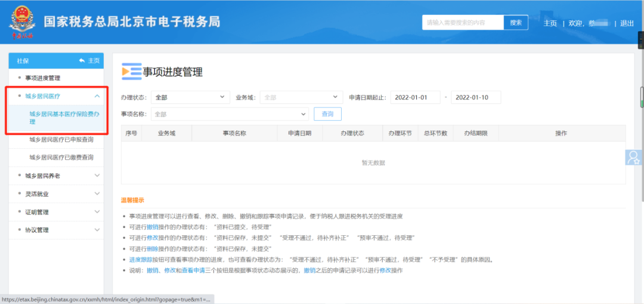The width and height of the screenshot is (644, 304).
Task: Select 城乡居民基本医疗保险费办理 menu item
Action: pyautogui.click(x=64, y=118)
